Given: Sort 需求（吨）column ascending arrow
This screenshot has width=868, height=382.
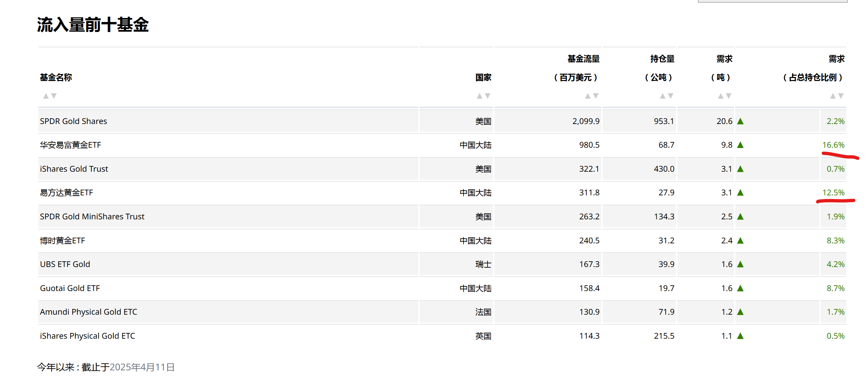Looking at the screenshot, I should (721, 96).
